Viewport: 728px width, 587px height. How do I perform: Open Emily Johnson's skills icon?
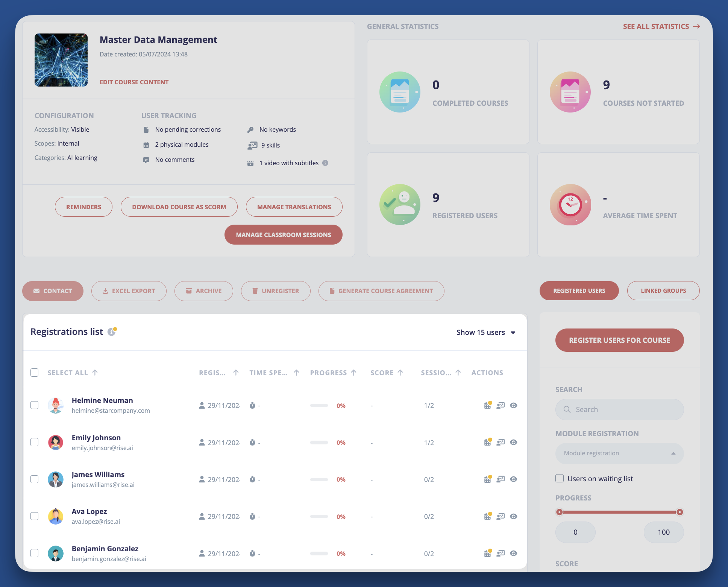tap(500, 443)
